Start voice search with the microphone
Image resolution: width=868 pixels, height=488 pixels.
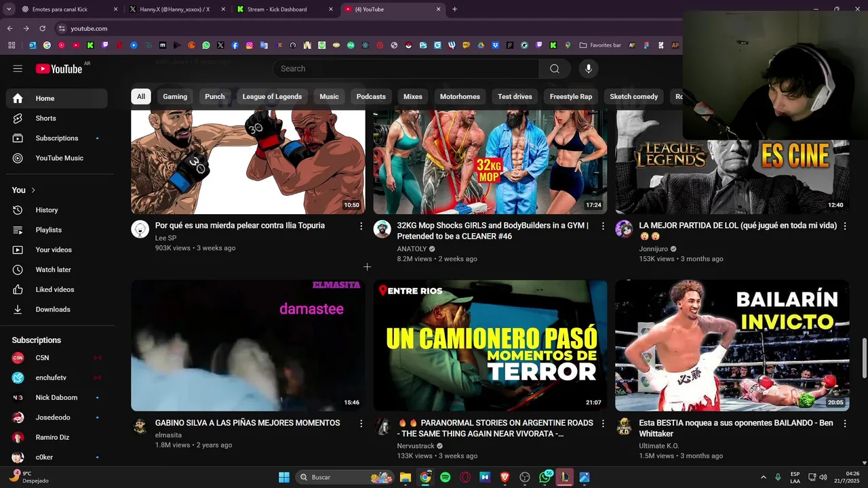(589, 68)
